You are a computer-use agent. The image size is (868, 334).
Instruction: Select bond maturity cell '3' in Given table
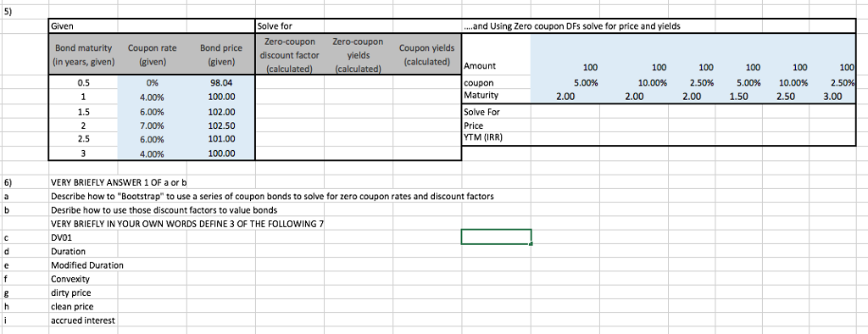click(83, 153)
